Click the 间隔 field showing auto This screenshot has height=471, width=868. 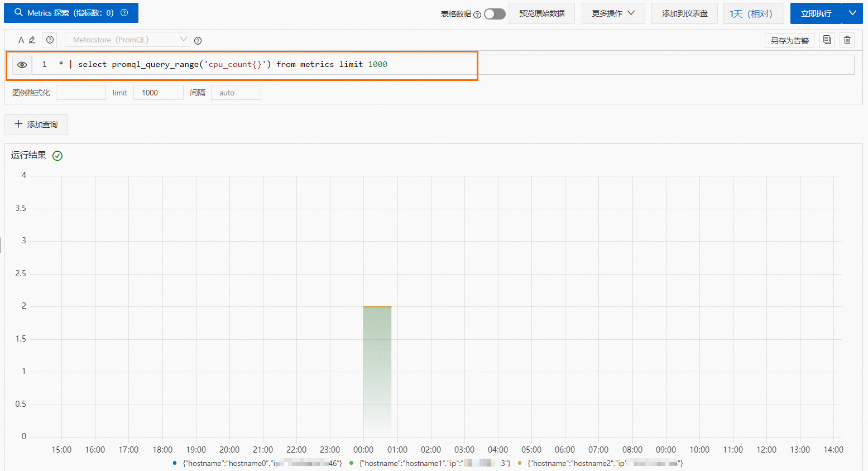236,93
